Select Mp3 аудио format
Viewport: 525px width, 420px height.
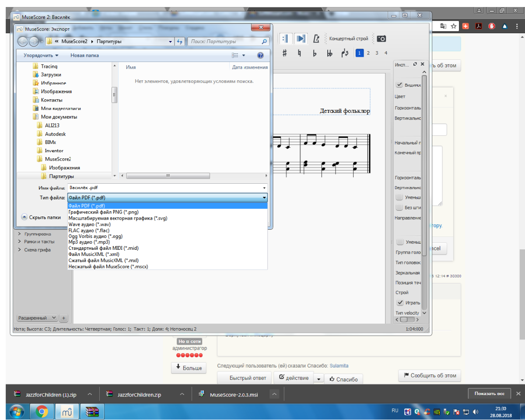click(168, 241)
